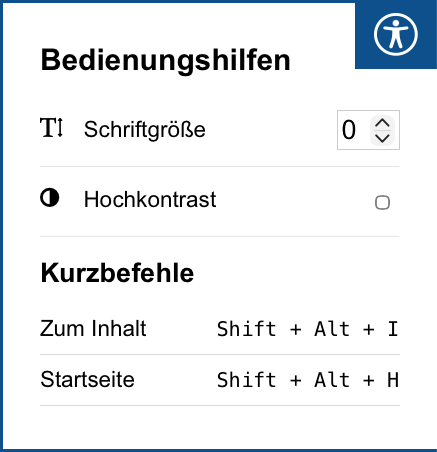Click the letter H in the Startseite shortcut
Image resolution: width=437 pixels, height=452 pixels.
click(x=393, y=380)
